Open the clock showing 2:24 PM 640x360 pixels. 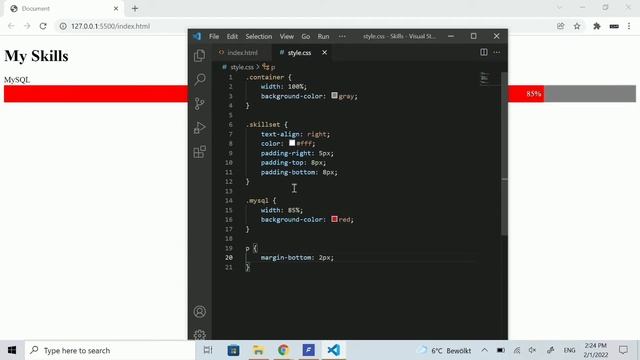[596, 350]
